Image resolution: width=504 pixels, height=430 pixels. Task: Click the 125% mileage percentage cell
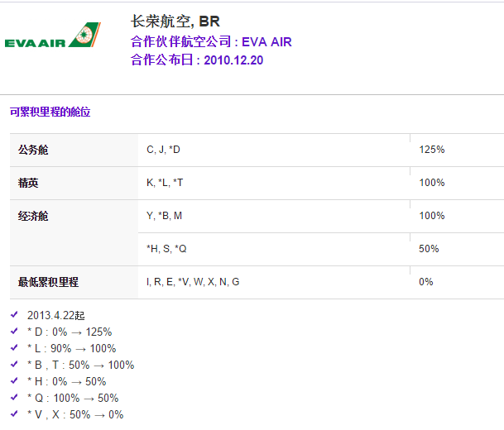(x=432, y=150)
